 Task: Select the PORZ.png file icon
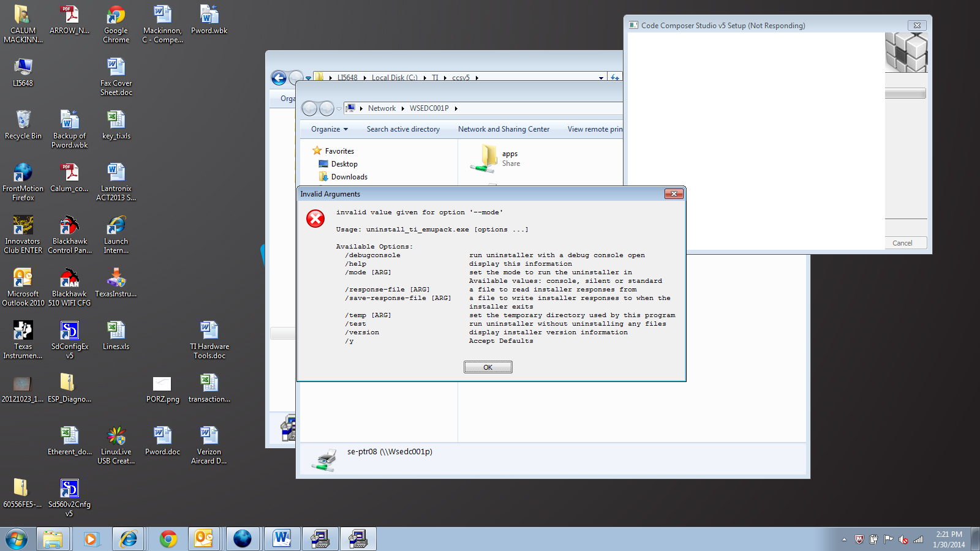(x=162, y=388)
